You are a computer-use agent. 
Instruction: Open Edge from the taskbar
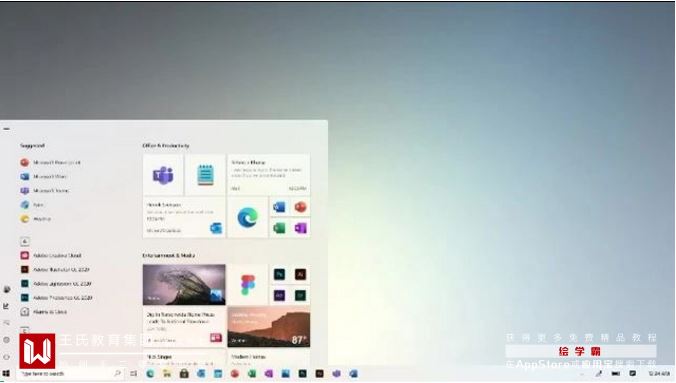coord(150,374)
